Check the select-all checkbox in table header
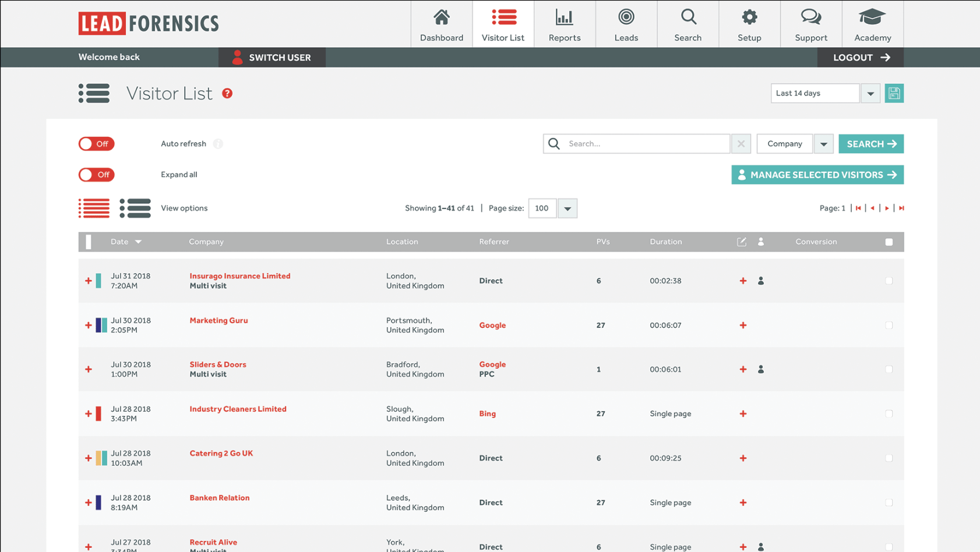The width and height of the screenshot is (980, 552). (889, 242)
